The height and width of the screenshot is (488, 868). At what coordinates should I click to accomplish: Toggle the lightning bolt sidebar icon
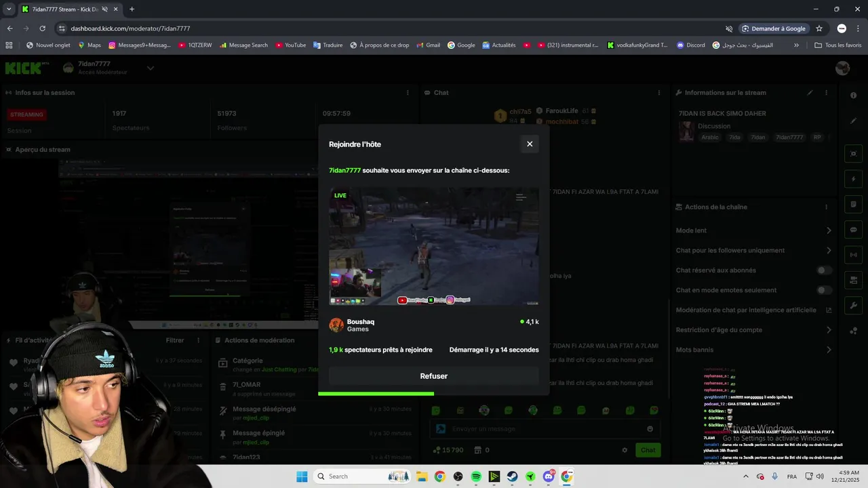(x=854, y=179)
